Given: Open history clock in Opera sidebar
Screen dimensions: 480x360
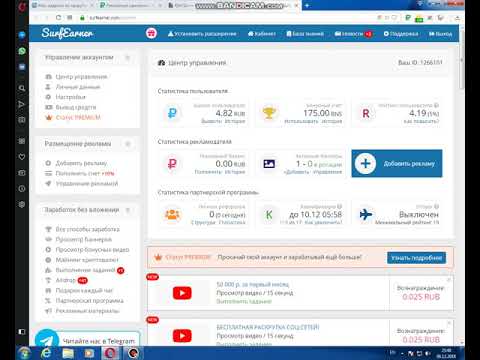Looking at the screenshot, I should coord(22,189).
